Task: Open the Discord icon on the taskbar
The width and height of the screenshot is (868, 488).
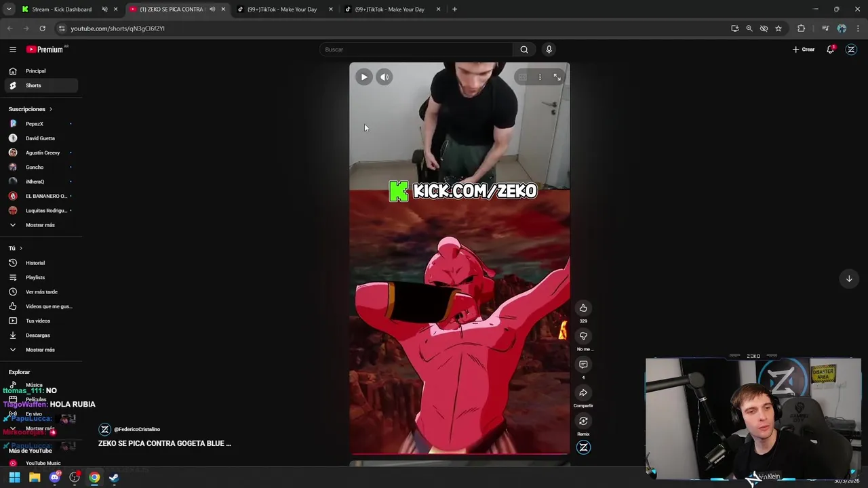Action: (55, 477)
